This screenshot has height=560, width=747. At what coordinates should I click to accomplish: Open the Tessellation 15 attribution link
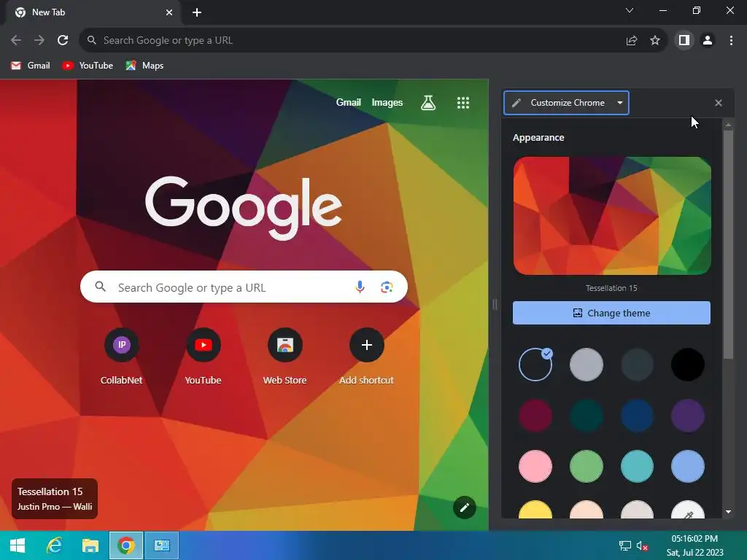click(x=55, y=499)
